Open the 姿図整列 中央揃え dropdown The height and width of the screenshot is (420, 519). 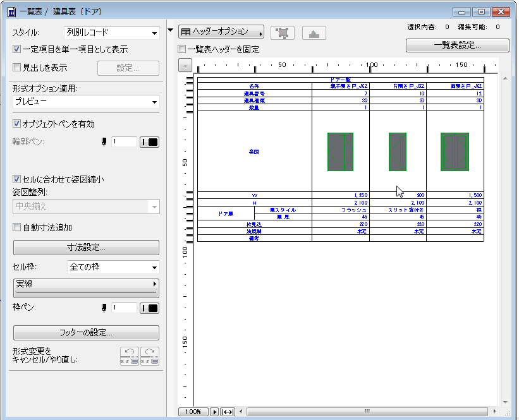pos(86,207)
